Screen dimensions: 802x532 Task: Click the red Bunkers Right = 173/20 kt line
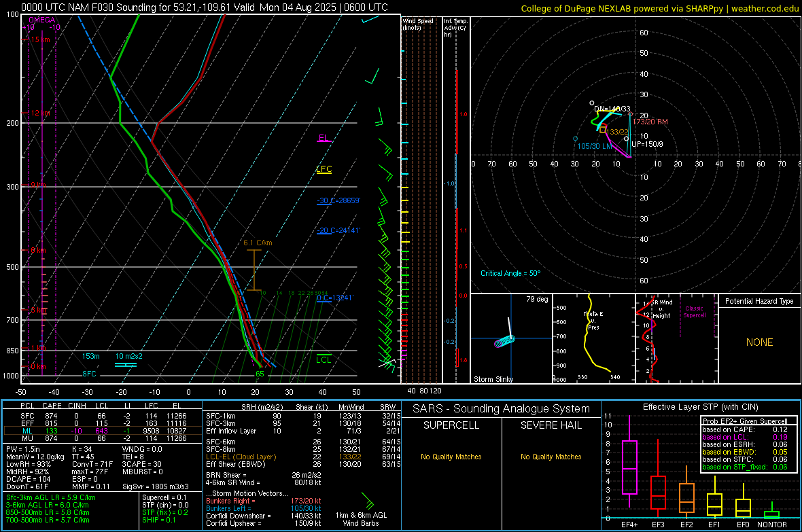tap(264, 501)
